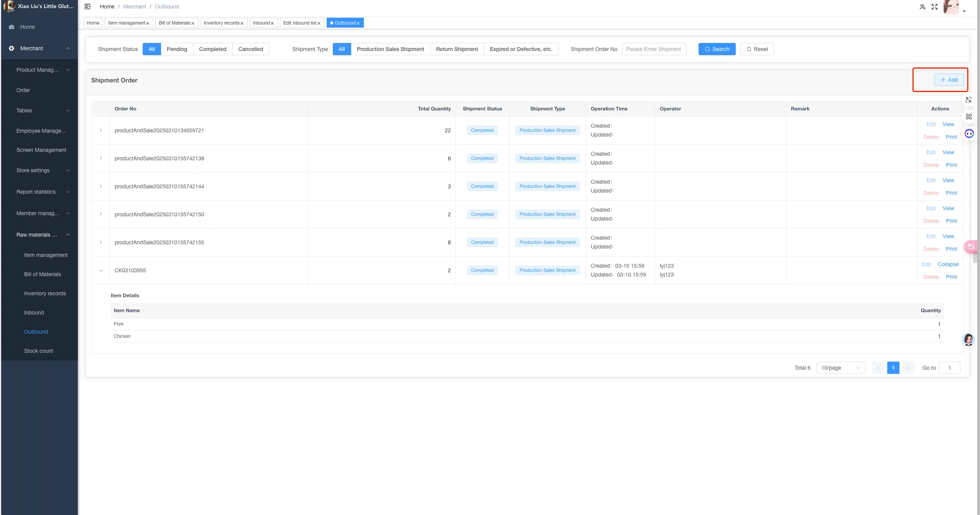Close the Item management tab
Image resolution: width=980 pixels, height=515 pixels.
[x=148, y=23]
